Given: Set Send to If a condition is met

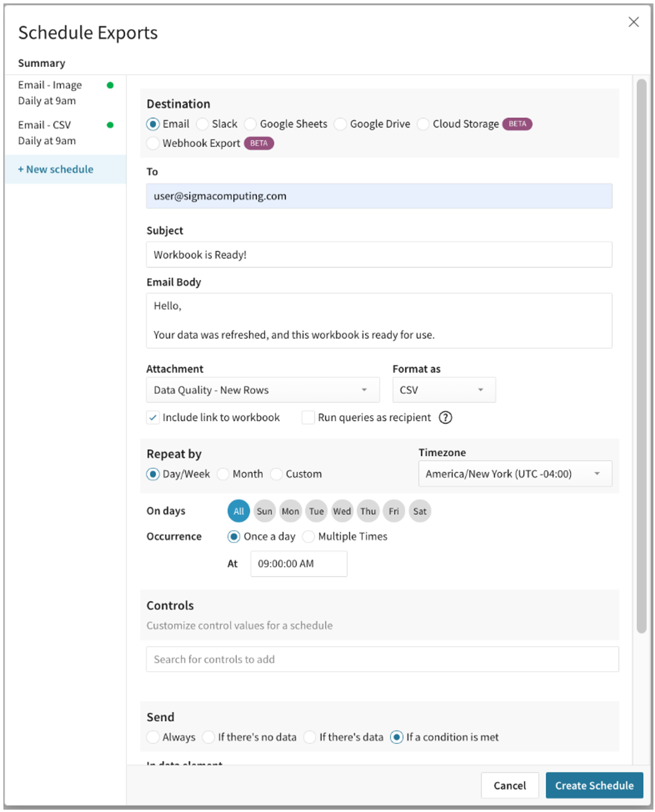Looking at the screenshot, I should point(397,737).
